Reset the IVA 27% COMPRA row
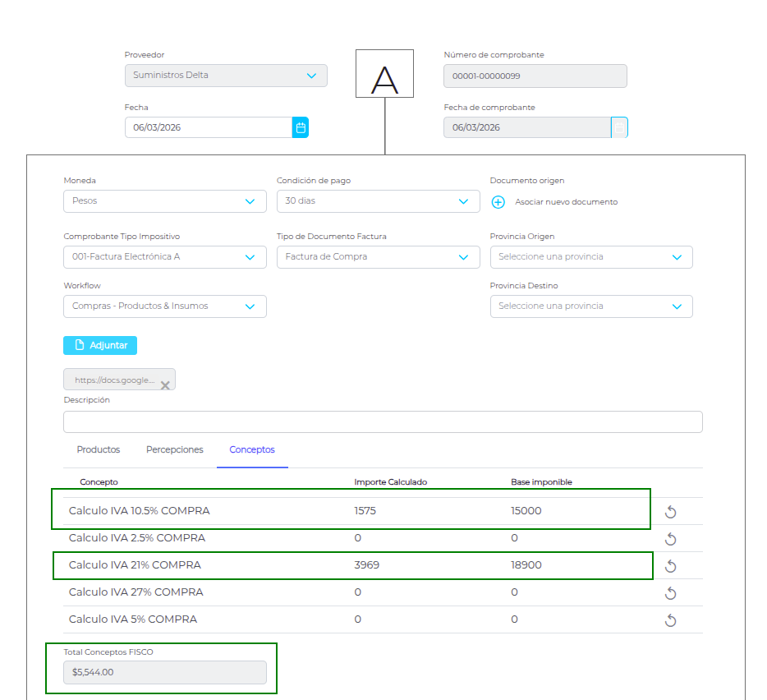Screen dimensions: 767x700 click(x=670, y=593)
